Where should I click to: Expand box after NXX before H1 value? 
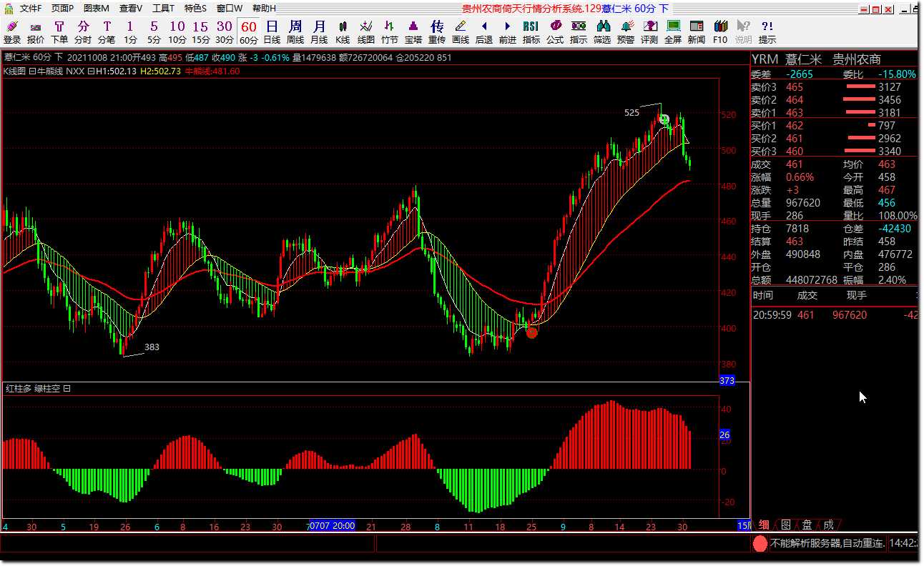pyautogui.click(x=91, y=71)
